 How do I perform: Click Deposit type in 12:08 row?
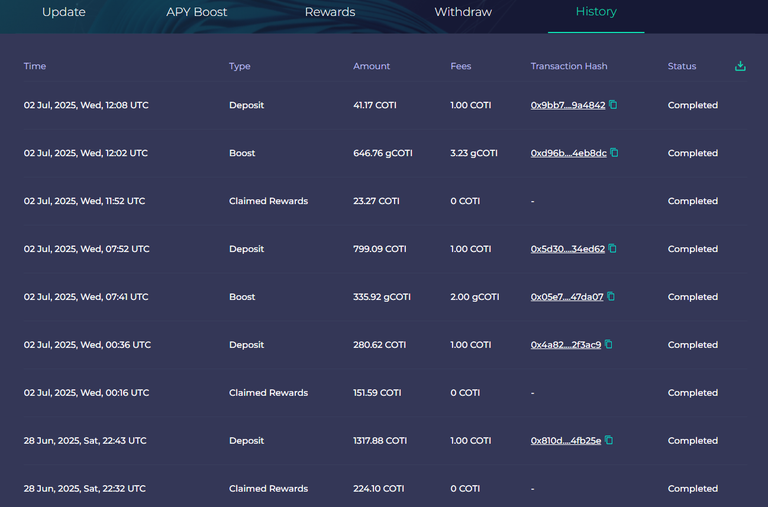(246, 105)
